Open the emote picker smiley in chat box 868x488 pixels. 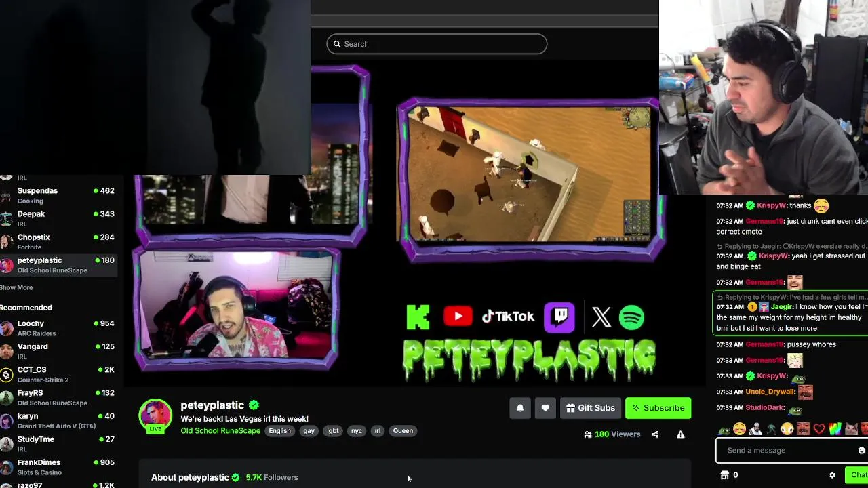point(861,451)
